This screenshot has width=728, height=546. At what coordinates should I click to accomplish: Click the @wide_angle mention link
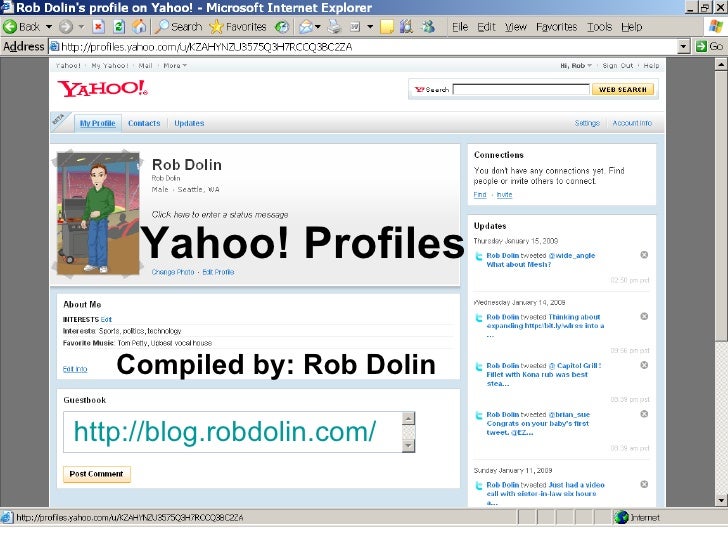(572, 255)
